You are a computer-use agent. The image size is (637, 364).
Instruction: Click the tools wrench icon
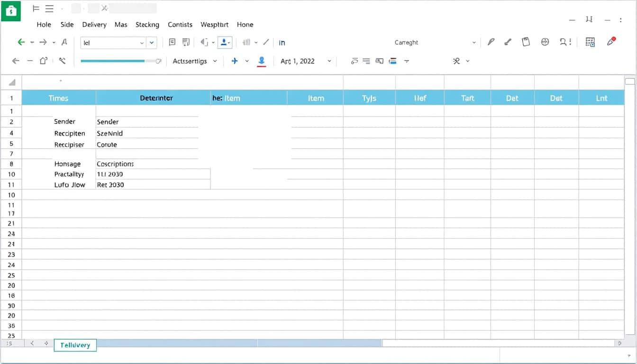(62, 61)
